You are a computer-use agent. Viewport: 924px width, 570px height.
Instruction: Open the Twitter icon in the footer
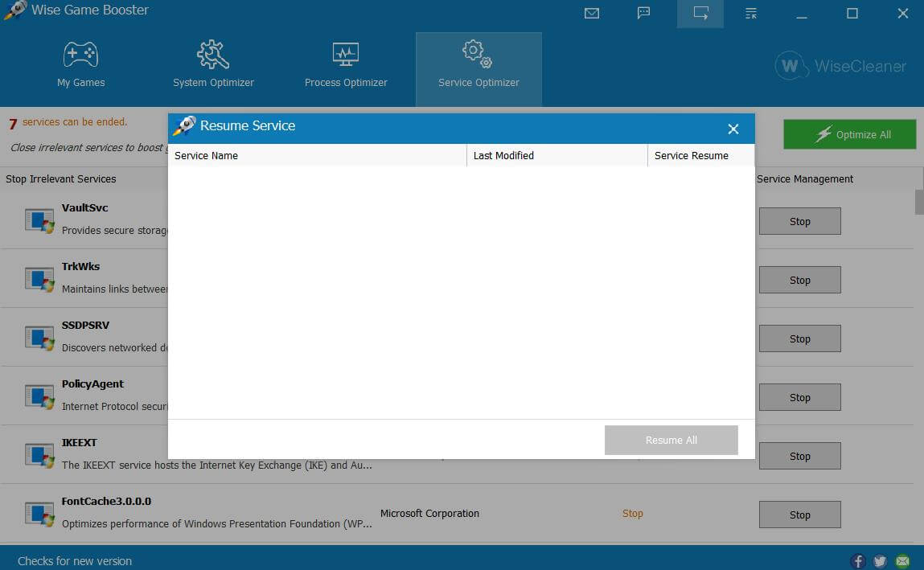point(881,561)
